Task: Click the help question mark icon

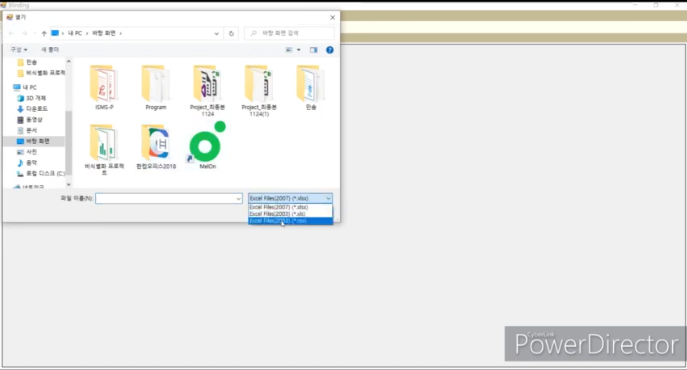Action: pos(329,50)
